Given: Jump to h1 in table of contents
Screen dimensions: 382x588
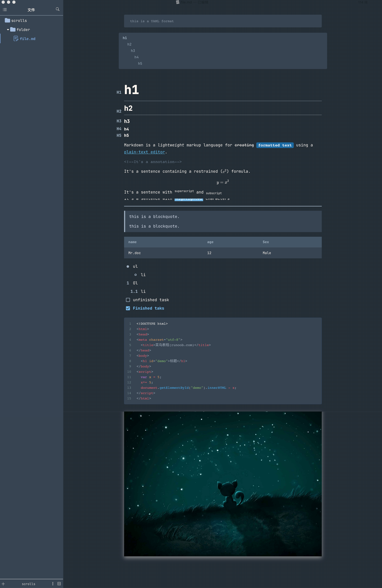Looking at the screenshot, I should click(x=125, y=38).
